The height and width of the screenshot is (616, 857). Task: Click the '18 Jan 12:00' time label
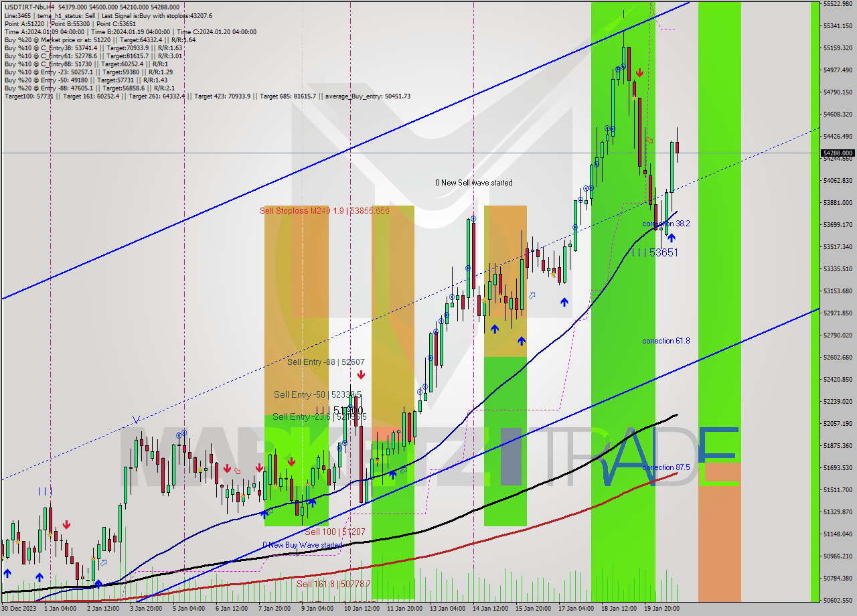coord(618,609)
